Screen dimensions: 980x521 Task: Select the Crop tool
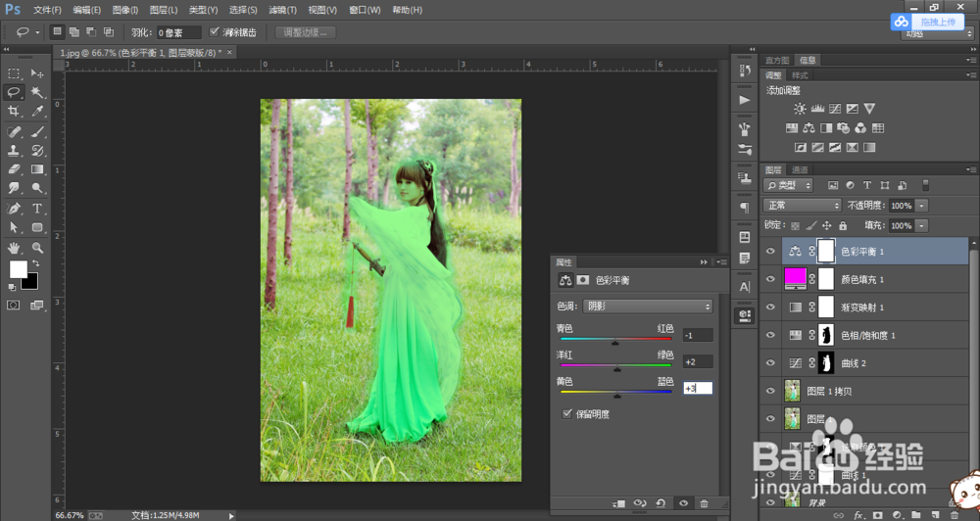14,112
